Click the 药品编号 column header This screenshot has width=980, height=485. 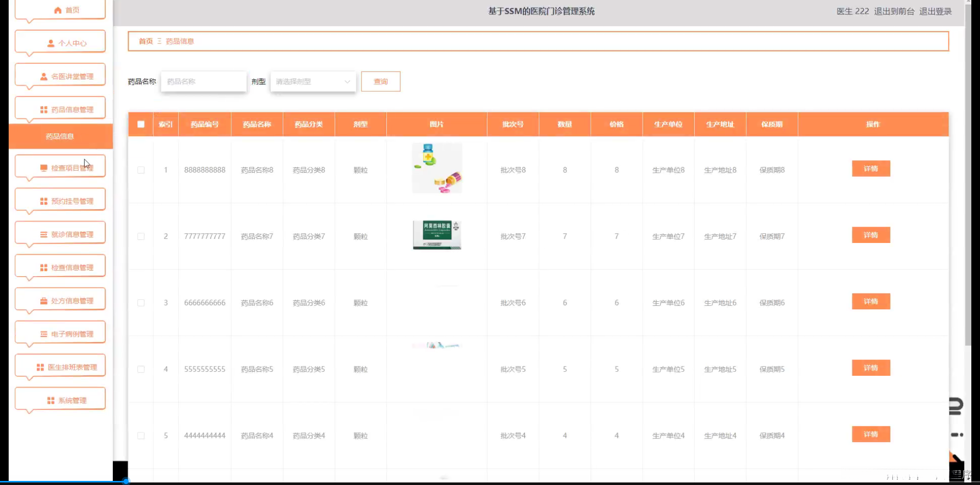tap(205, 124)
